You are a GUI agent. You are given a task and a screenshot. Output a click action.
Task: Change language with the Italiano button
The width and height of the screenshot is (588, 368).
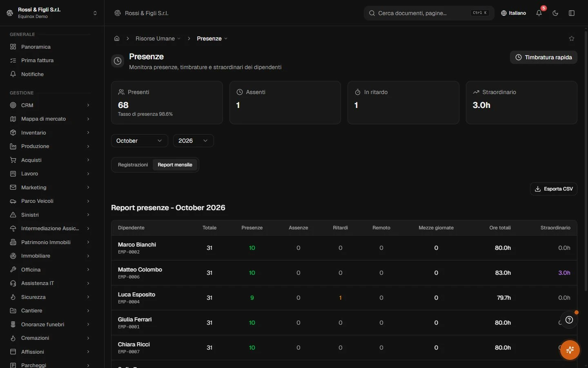(x=514, y=13)
